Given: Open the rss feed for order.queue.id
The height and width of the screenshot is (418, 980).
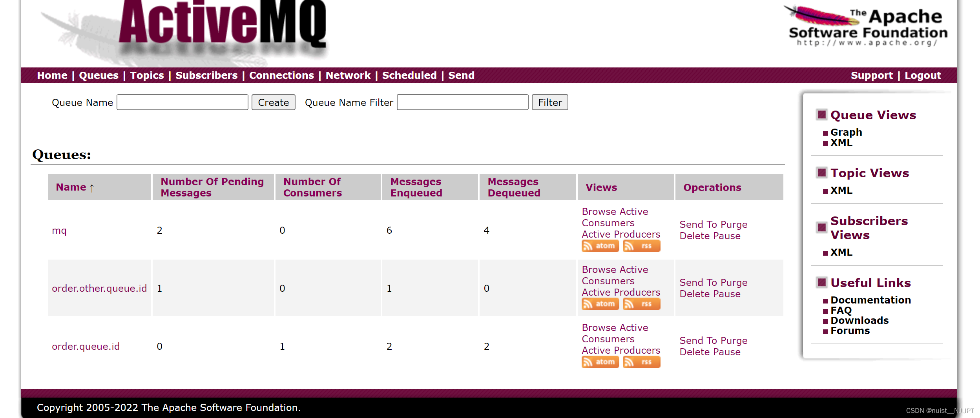Looking at the screenshot, I should pos(641,362).
